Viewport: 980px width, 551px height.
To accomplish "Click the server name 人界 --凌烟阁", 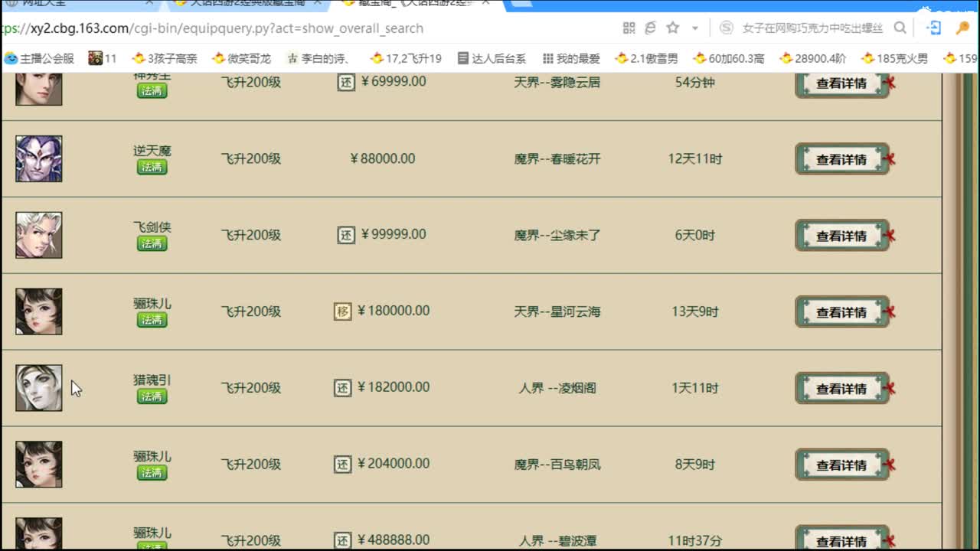I will coord(557,388).
